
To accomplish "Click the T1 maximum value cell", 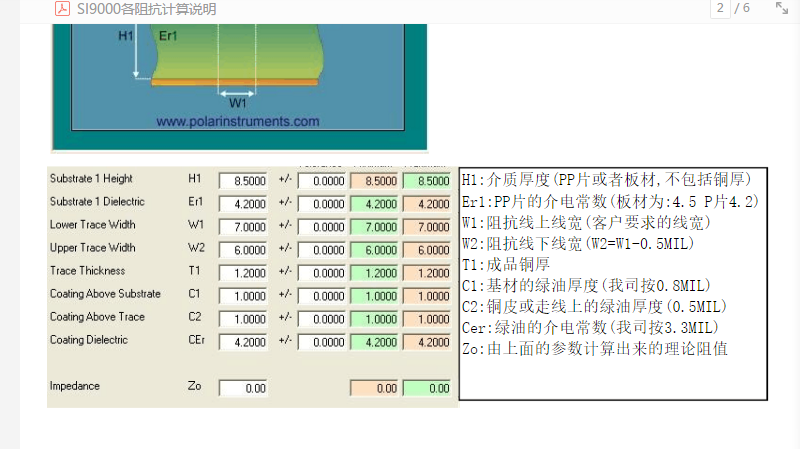I will (x=427, y=273).
